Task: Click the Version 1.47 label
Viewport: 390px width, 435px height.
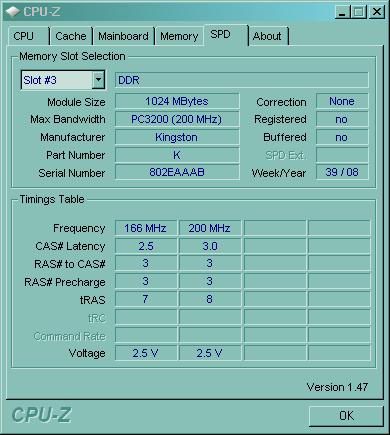Action: tap(337, 387)
